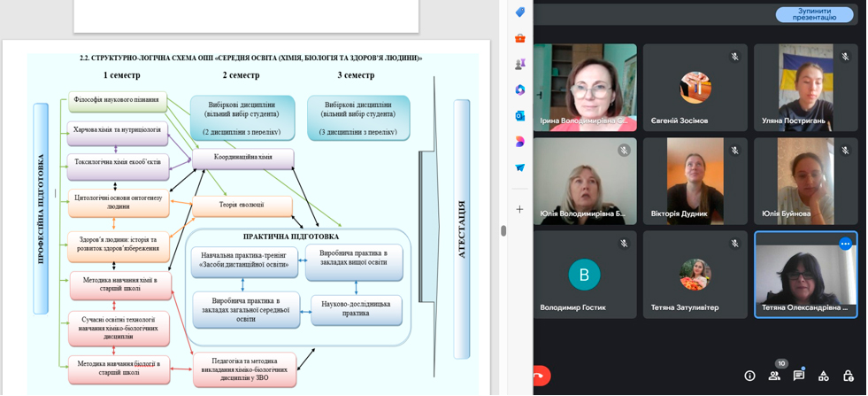Screen dimensions: 868x396
Task: Show the participants list people icon
Action: click(x=774, y=376)
